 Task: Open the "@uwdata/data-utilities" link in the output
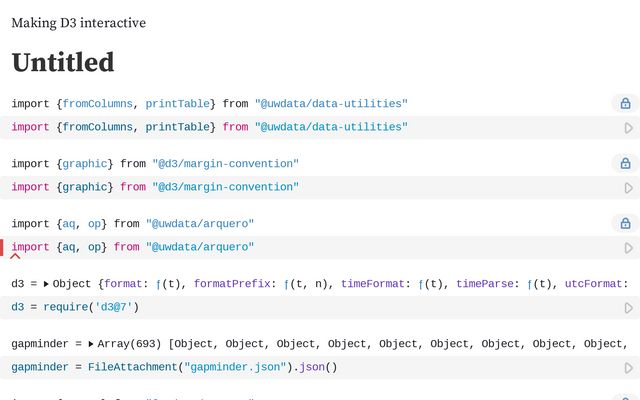pos(331,104)
